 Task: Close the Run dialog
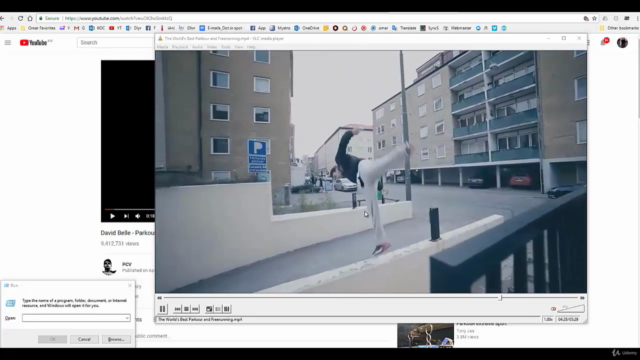[x=130, y=285]
